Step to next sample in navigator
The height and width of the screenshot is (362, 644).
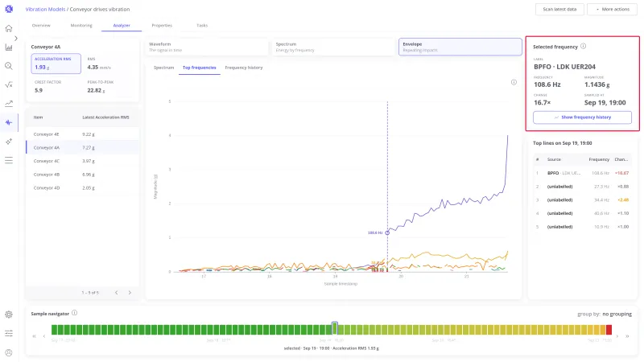(617, 336)
